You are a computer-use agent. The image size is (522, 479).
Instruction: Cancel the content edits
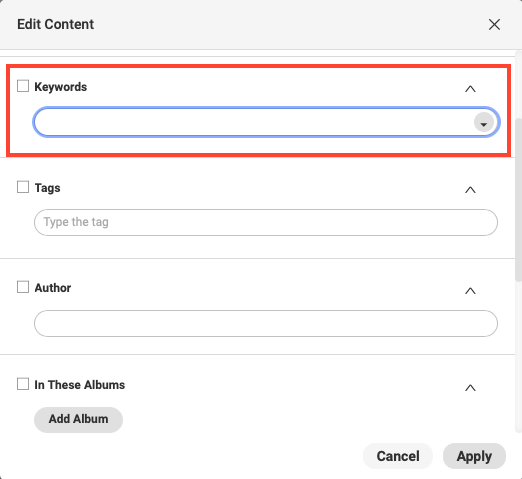click(398, 456)
